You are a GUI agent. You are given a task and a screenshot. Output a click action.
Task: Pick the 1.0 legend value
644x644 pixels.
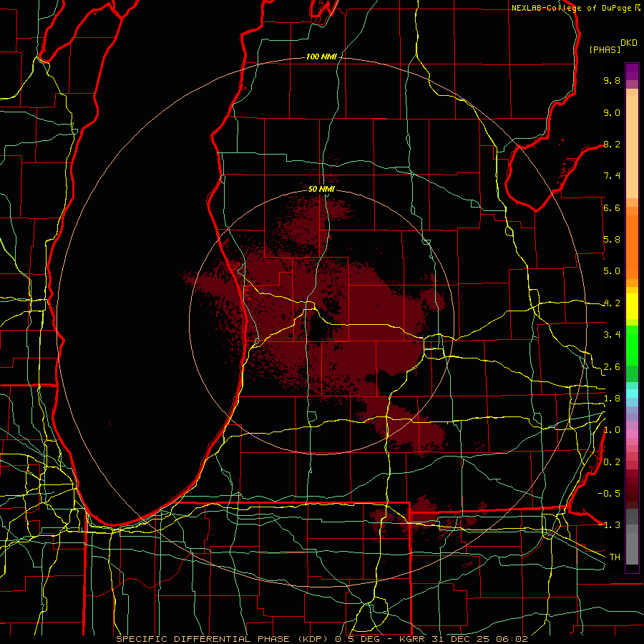[612, 430]
